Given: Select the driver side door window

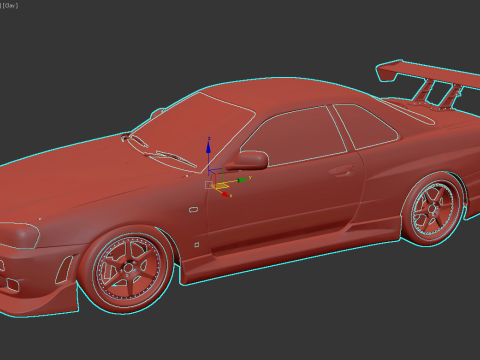Looking at the screenshot, I should coord(293,137).
